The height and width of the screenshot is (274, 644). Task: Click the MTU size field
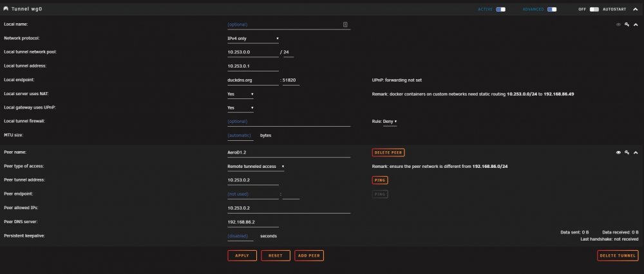coord(240,135)
